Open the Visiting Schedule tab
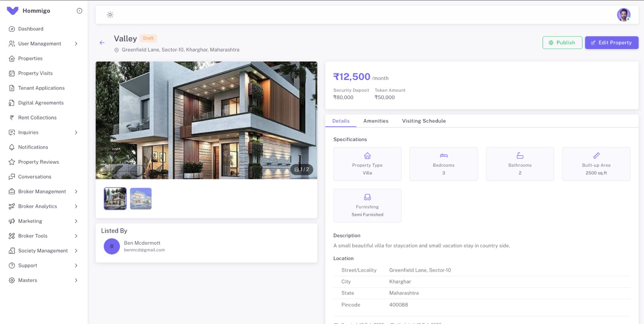Image resolution: width=644 pixels, height=324 pixels. pyautogui.click(x=424, y=121)
